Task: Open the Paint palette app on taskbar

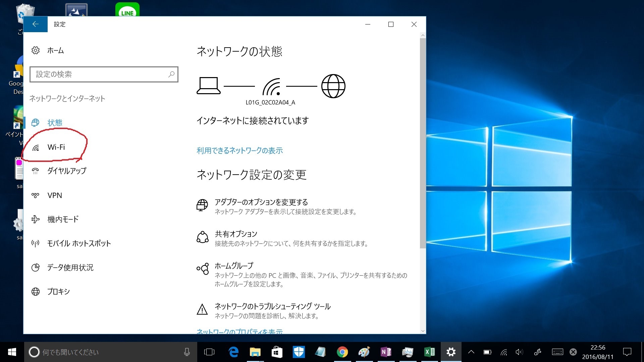Action: click(364, 352)
